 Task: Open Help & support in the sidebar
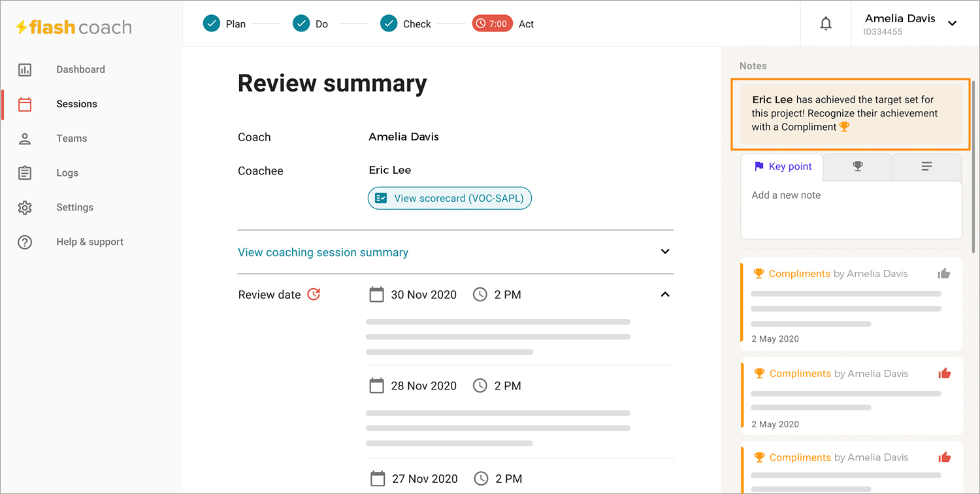click(90, 242)
